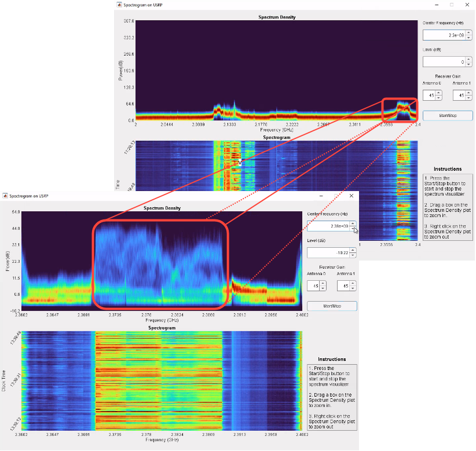Viewport: 476px width, 451px height.
Task: Focus the Center Frequency field showing 2.2e+09
Action: [444, 35]
